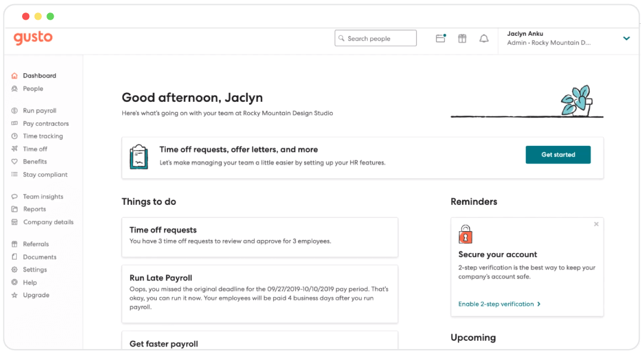Open the gift/rewards icon in the header
Image resolution: width=644 pixels, height=355 pixels.
tap(462, 38)
